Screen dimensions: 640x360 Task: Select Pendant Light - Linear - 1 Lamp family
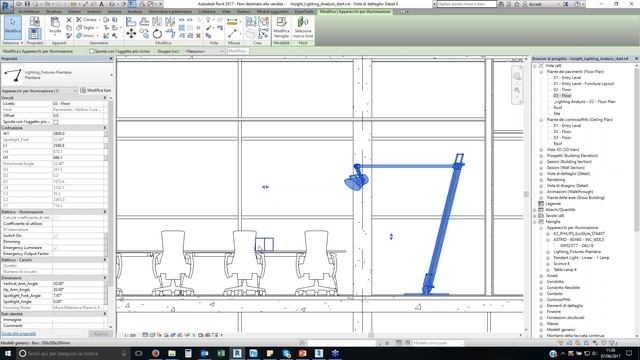581,258
